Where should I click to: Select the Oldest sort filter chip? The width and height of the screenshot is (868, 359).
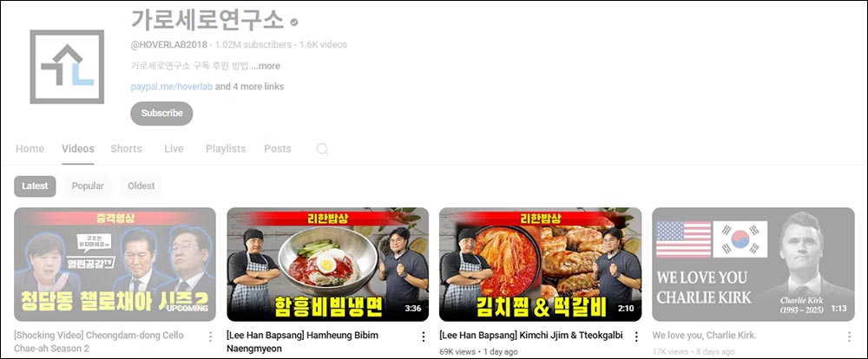pos(141,186)
